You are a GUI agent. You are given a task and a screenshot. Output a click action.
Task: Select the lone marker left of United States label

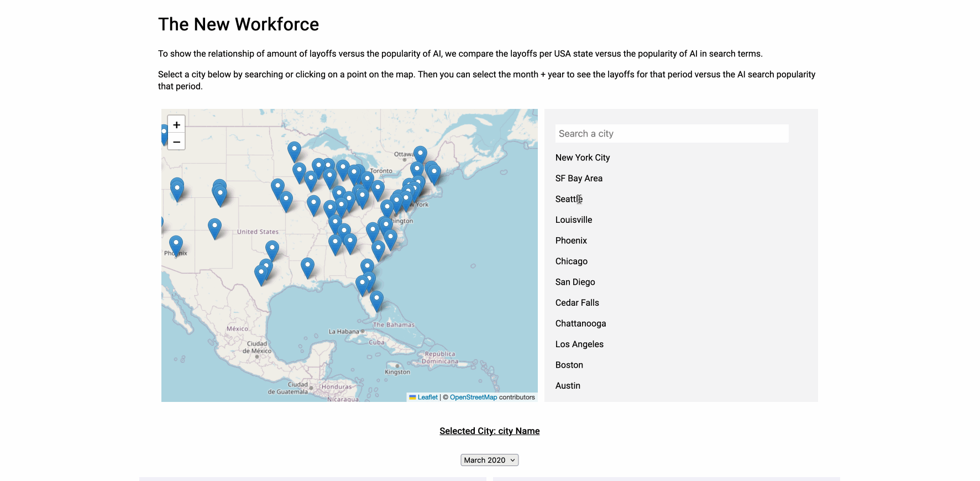click(x=214, y=227)
